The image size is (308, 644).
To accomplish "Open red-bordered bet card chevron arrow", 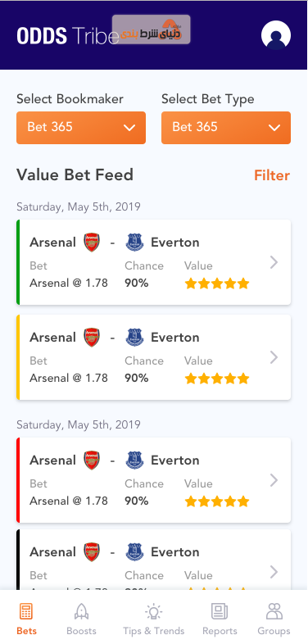I will (x=274, y=480).
